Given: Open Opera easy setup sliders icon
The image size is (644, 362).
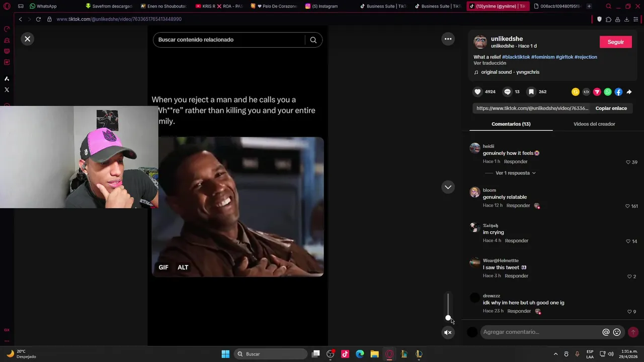Looking at the screenshot, I should click(x=636, y=19).
